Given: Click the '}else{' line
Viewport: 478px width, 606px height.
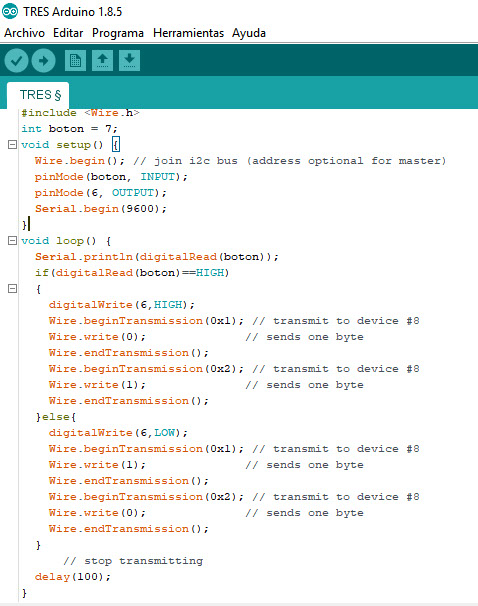Looking at the screenshot, I should click(x=56, y=417).
